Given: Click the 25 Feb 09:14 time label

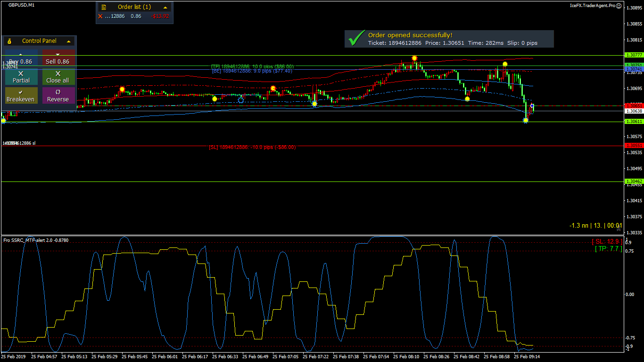Looking at the screenshot, I should coord(527,357).
